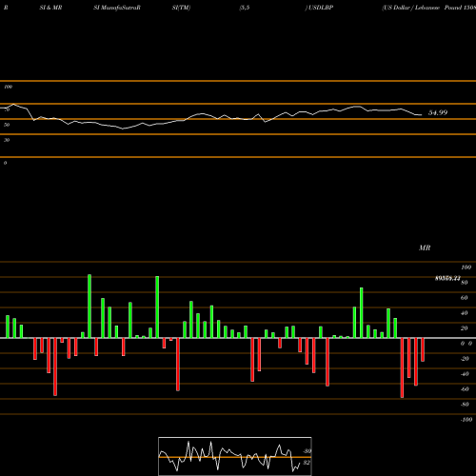Click the "SI(TM)" header label
The image size is (476, 476).
click(x=181, y=8)
